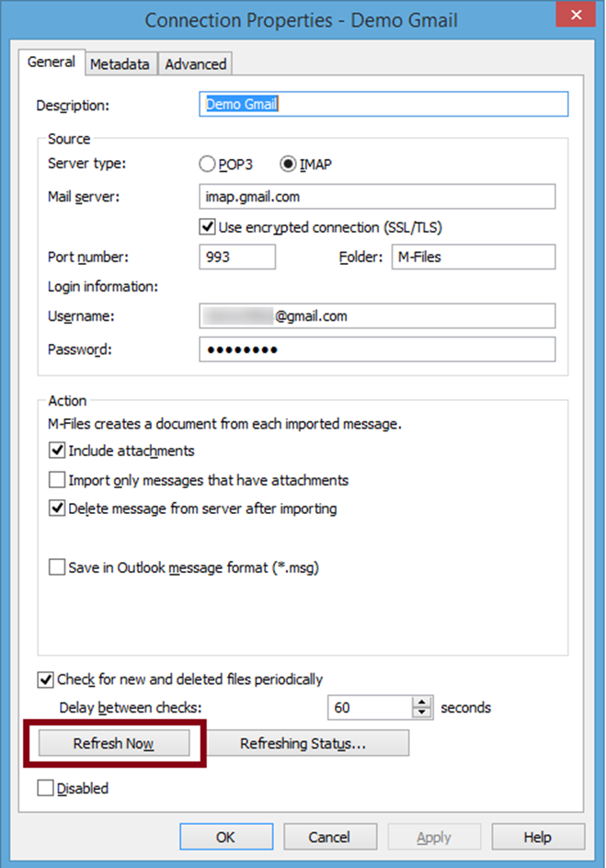The height and width of the screenshot is (868, 606).
Task: Toggle Check for new and deleted files periodically
Action: point(46,680)
